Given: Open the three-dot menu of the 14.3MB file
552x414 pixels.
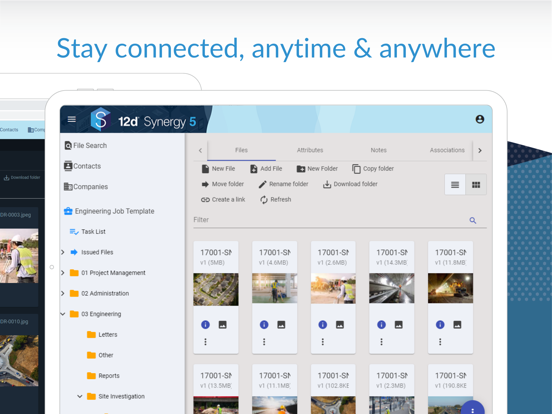Looking at the screenshot, I should pos(381,341).
